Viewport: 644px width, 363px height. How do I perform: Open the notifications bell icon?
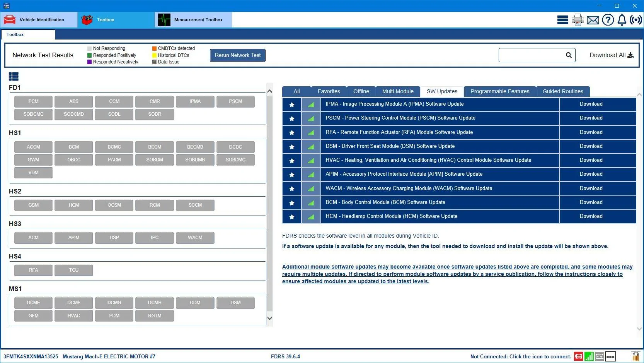[622, 20]
